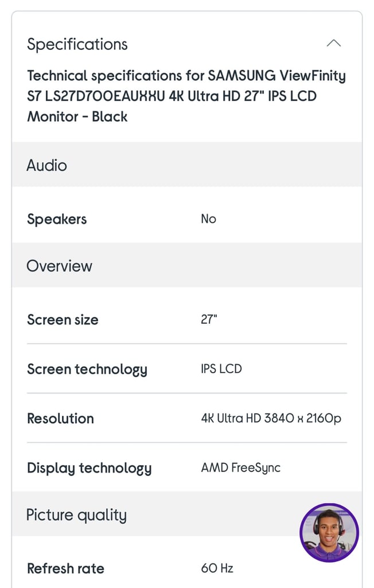Click the Speakers spec label
The height and width of the screenshot is (588, 374).
coord(57,219)
